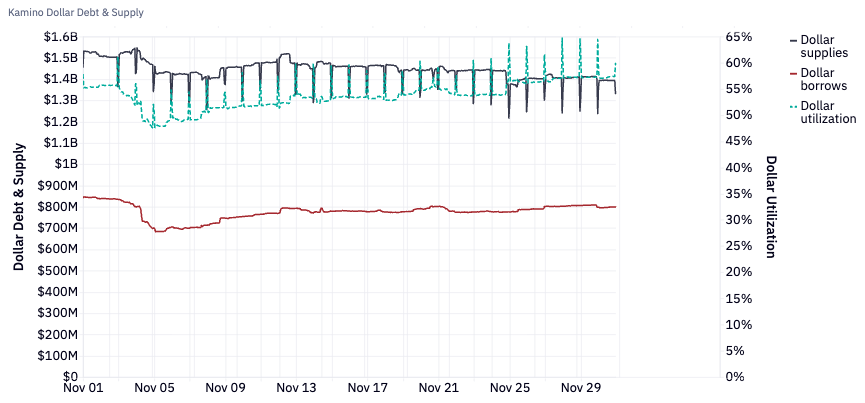Select the Nov 05 x-axis label
This screenshot has width=865, height=403.
click(x=154, y=389)
